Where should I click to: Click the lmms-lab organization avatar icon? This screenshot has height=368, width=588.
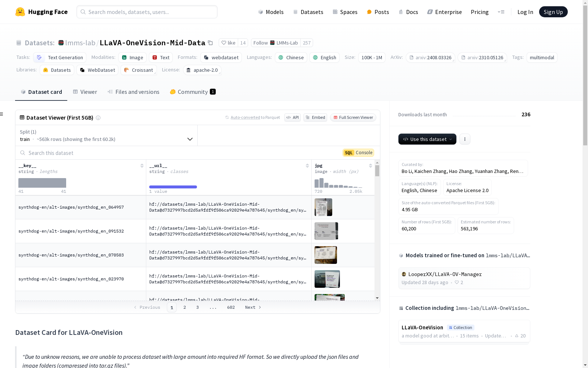(61, 43)
